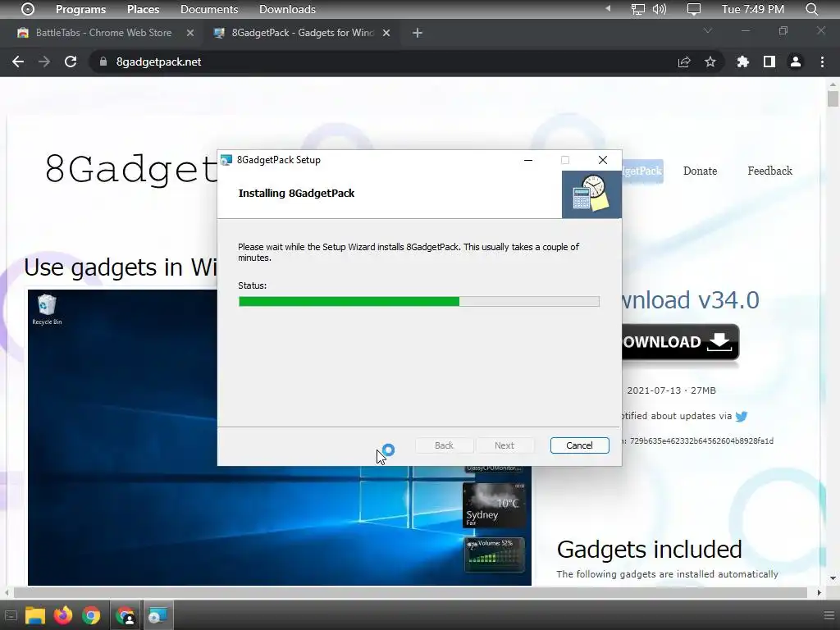Click the page horizontal scrollbar

pos(410,592)
